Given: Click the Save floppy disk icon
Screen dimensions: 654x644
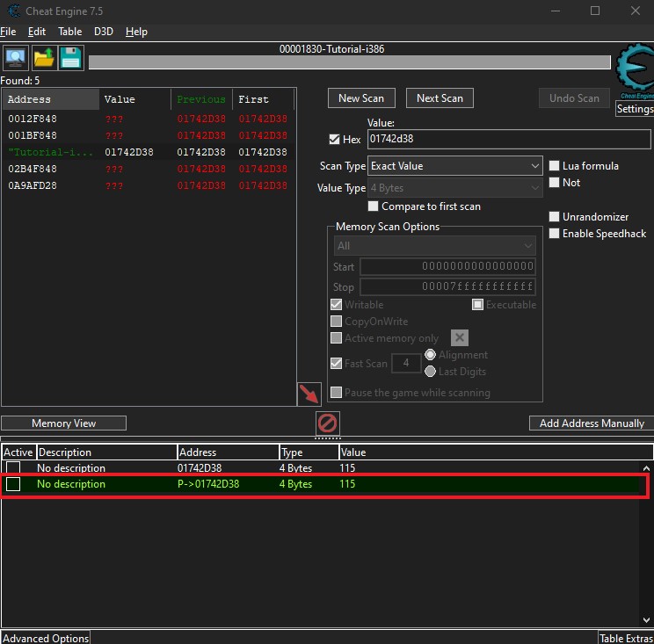Looking at the screenshot, I should pos(70,58).
